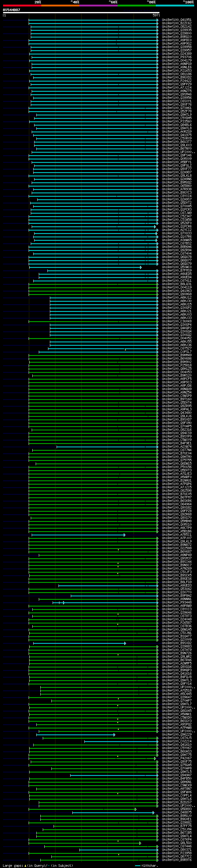Open hit UniRef100_B9RQI0
This screenshot has height=868, width=197.
pos(176,37)
